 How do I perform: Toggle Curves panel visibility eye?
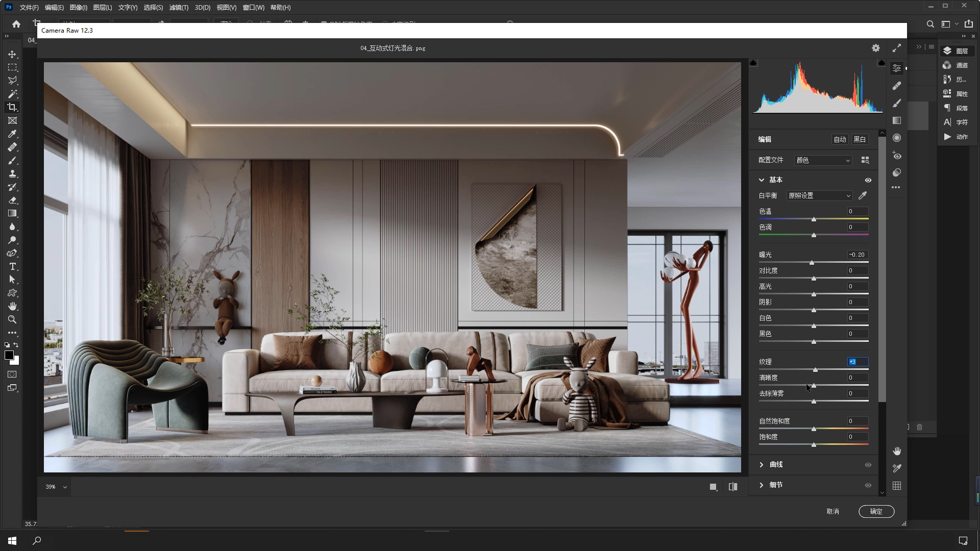868,465
